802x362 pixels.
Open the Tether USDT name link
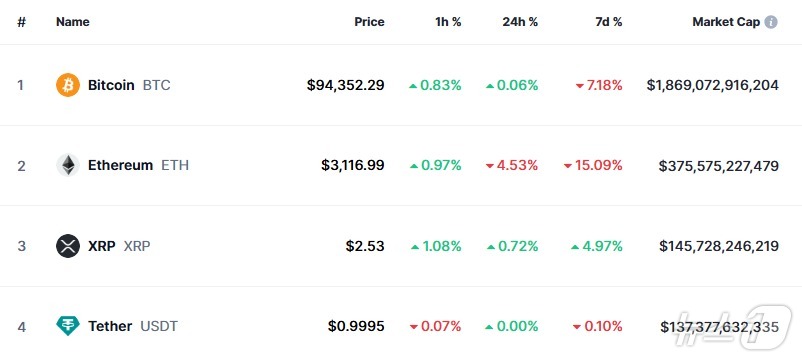[x=133, y=326]
